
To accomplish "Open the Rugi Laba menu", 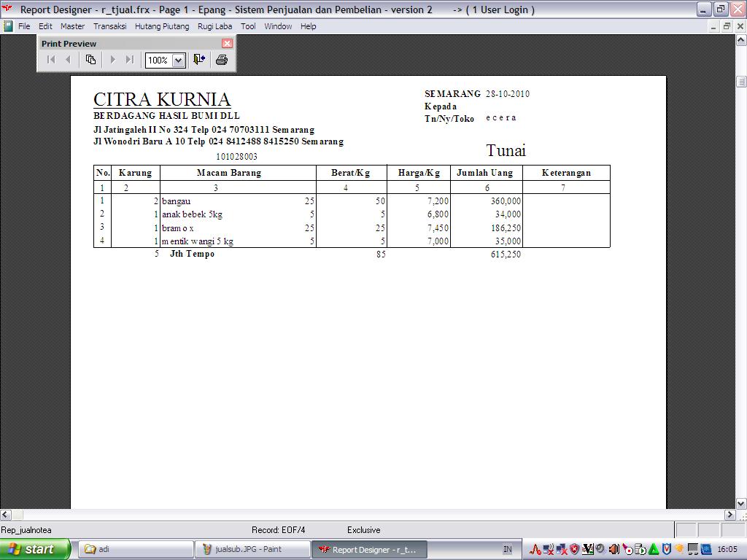I will point(214,26).
